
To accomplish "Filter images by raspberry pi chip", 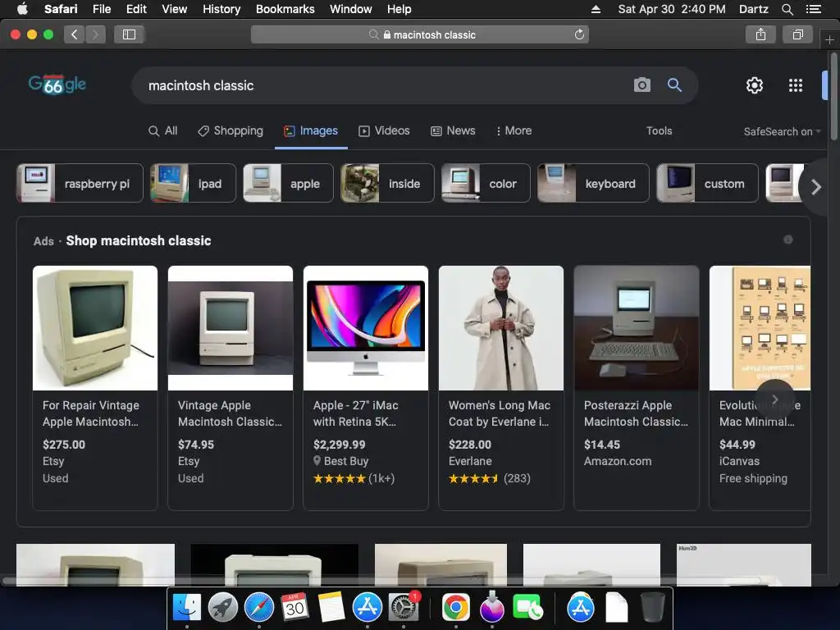I will pos(80,183).
